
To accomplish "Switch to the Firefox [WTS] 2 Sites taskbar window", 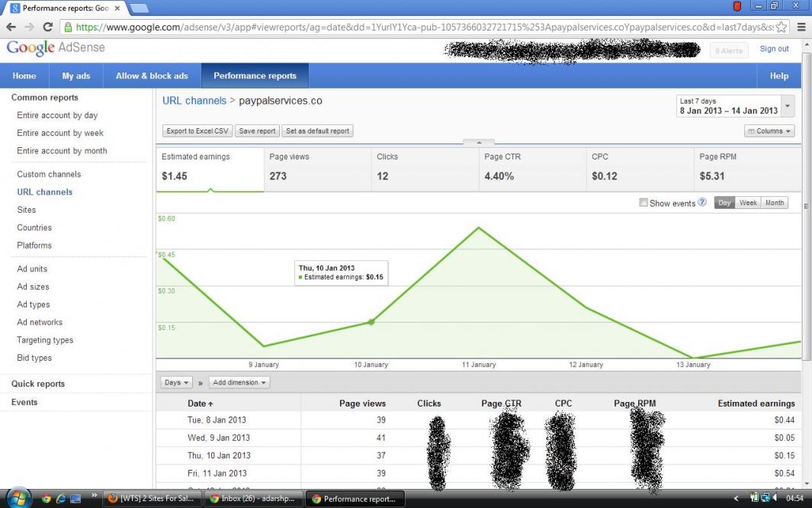I will (151, 499).
